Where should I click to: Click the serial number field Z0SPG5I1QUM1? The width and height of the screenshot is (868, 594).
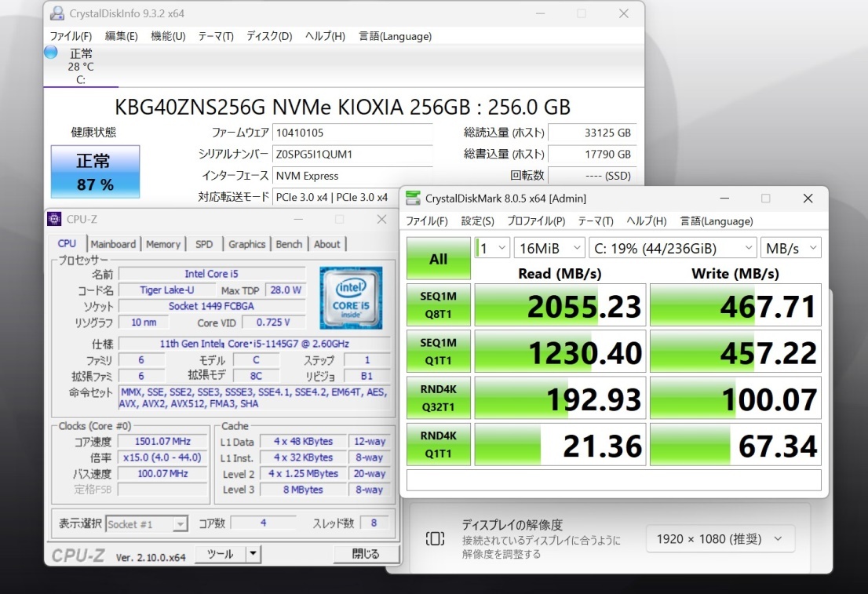click(x=352, y=155)
